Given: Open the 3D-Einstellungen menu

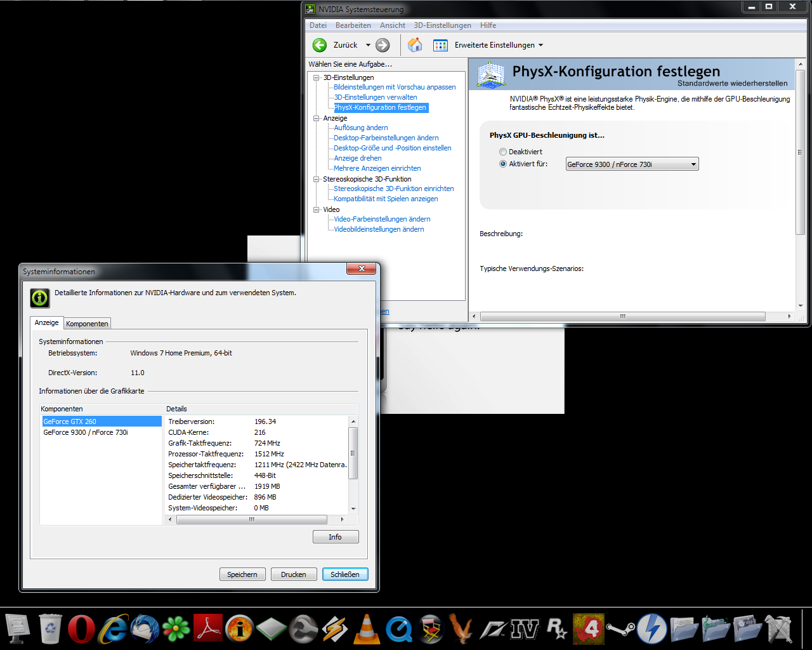Looking at the screenshot, I should pyautogui.click(x=443, y=25).
